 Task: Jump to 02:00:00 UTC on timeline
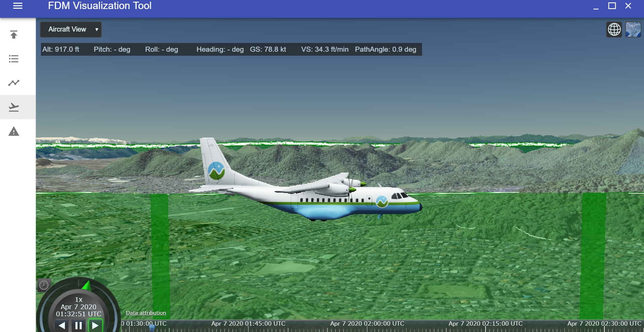point(367,324)
